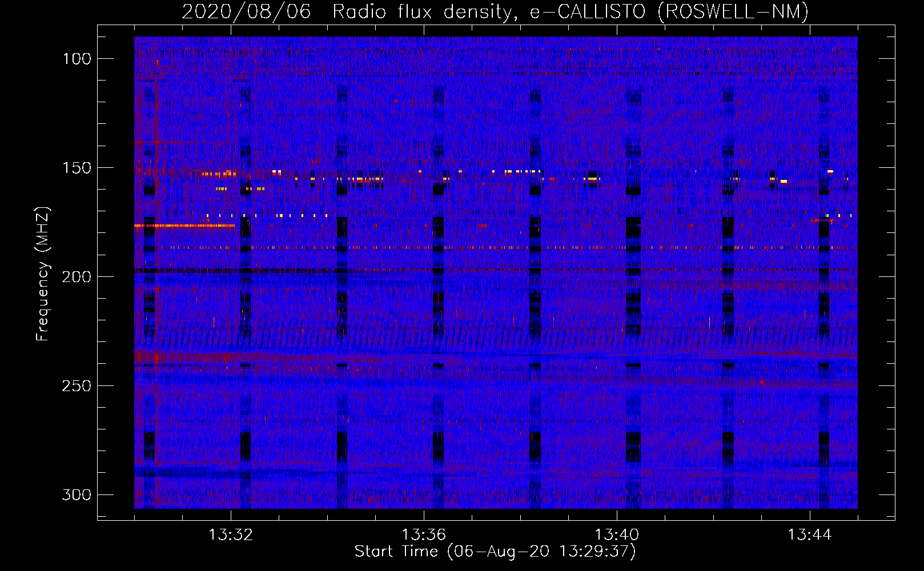Click the 250 frequency tick label
The height and width of the screenshot is (571, 924).
77,386
